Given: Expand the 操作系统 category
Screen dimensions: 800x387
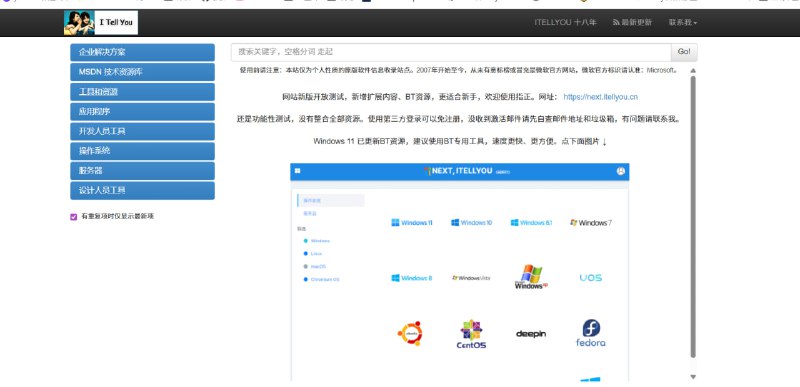Looking at the screenshot, I should (x=142, y=151).
